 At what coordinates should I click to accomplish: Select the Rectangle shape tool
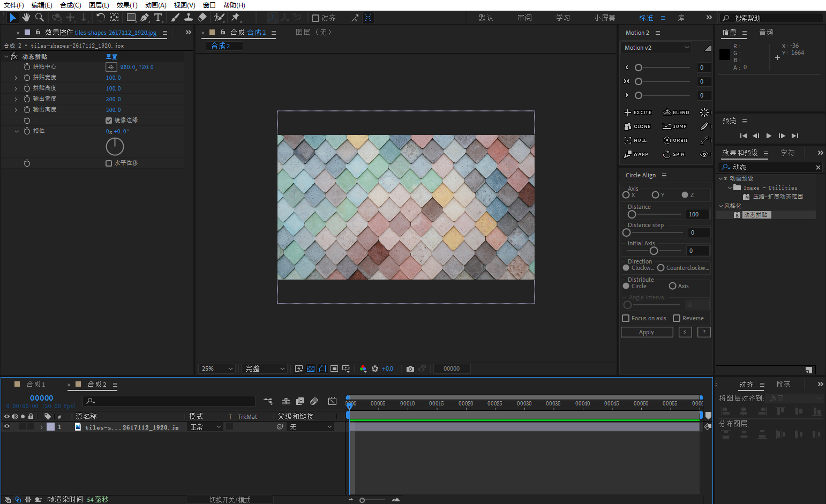click(131, 18)
